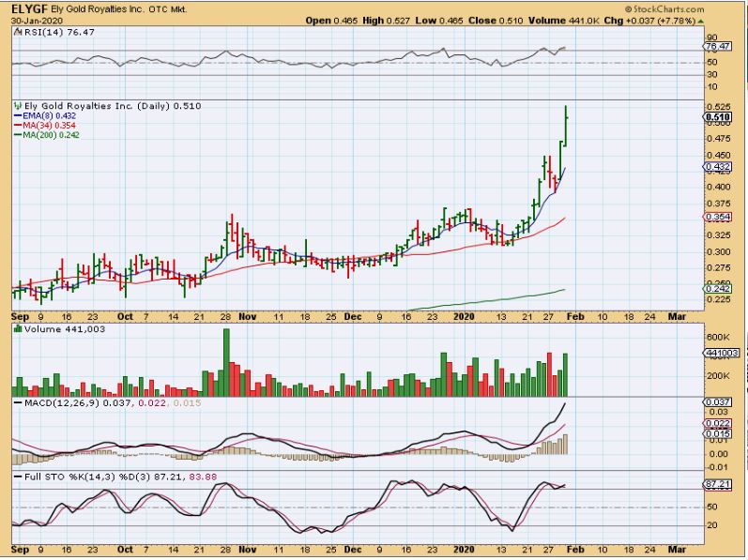Click the 0.300 gridline label on the price axis
This screenshot has width=748, height=560.
click(x=717, y=251)
